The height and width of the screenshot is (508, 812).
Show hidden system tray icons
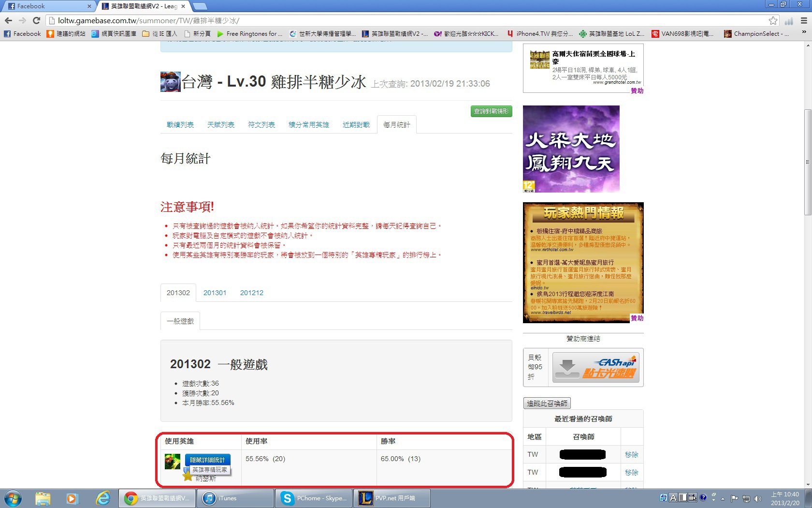point(723,498)
